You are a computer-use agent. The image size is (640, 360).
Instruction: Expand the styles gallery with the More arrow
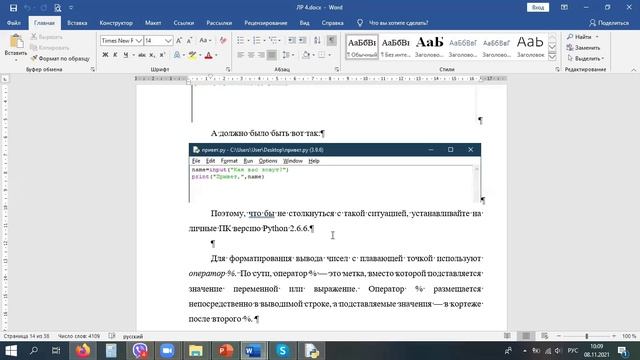(552, 57)
